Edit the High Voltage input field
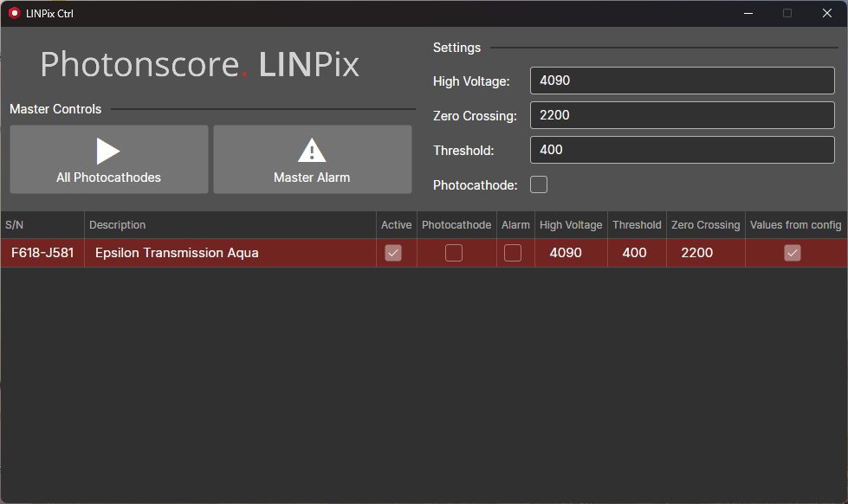 pyautogui.click(x=682, y=81)
